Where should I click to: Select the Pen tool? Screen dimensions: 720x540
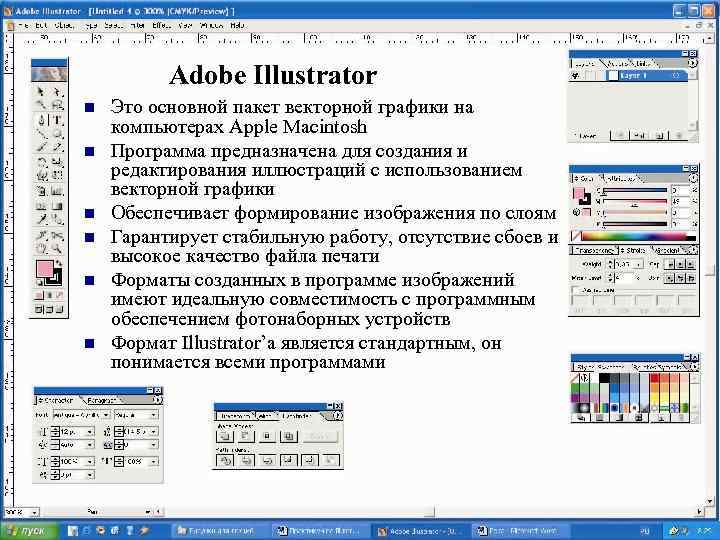(41, 120)
